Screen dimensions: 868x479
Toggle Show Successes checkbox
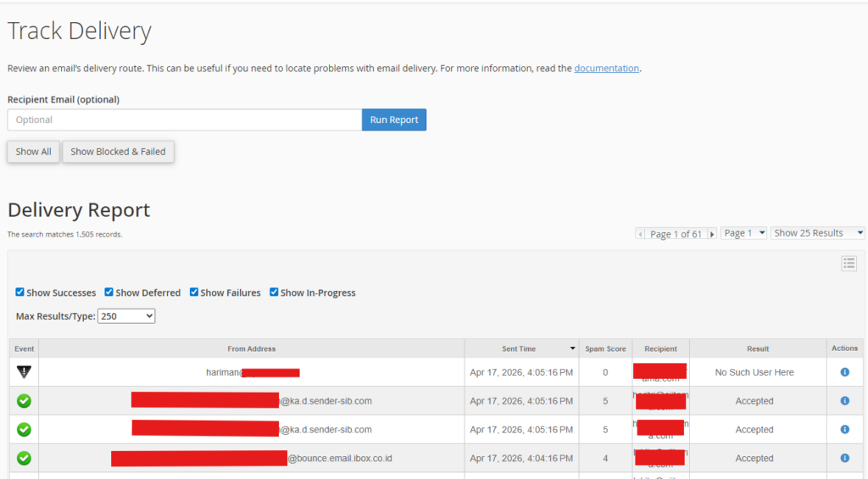(x=20, y=292)
